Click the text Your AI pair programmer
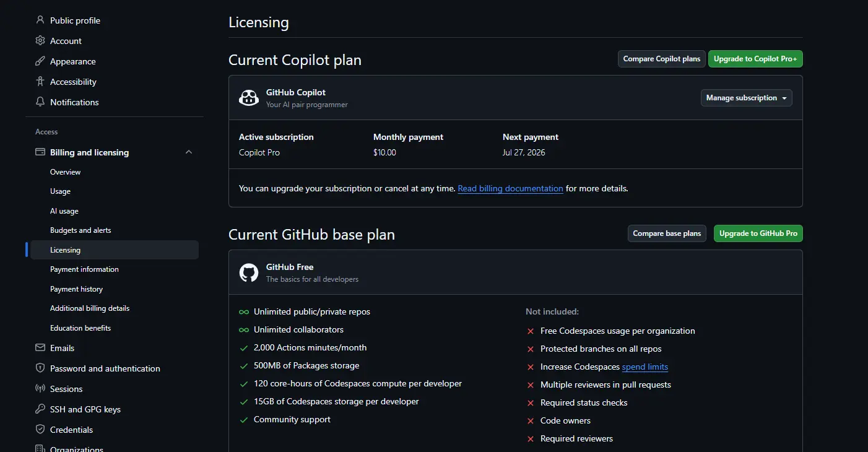868x452 pixels. [x=307, y=105]
